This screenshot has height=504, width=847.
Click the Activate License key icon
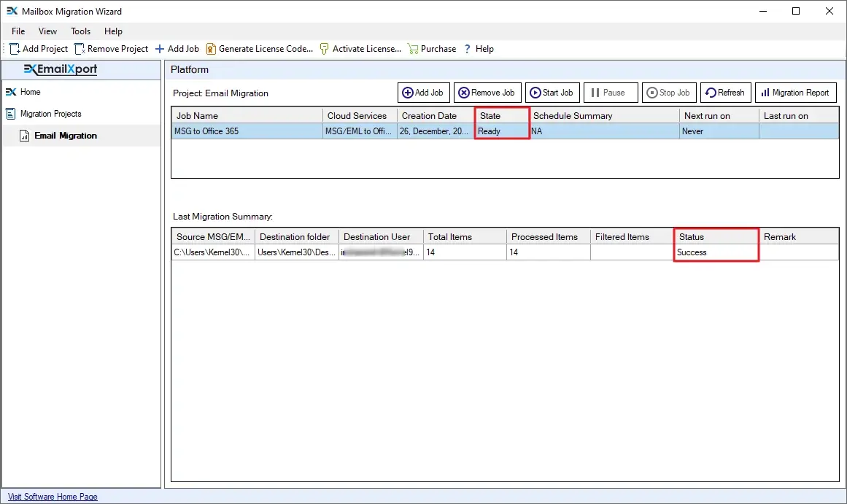pos(323,48)
